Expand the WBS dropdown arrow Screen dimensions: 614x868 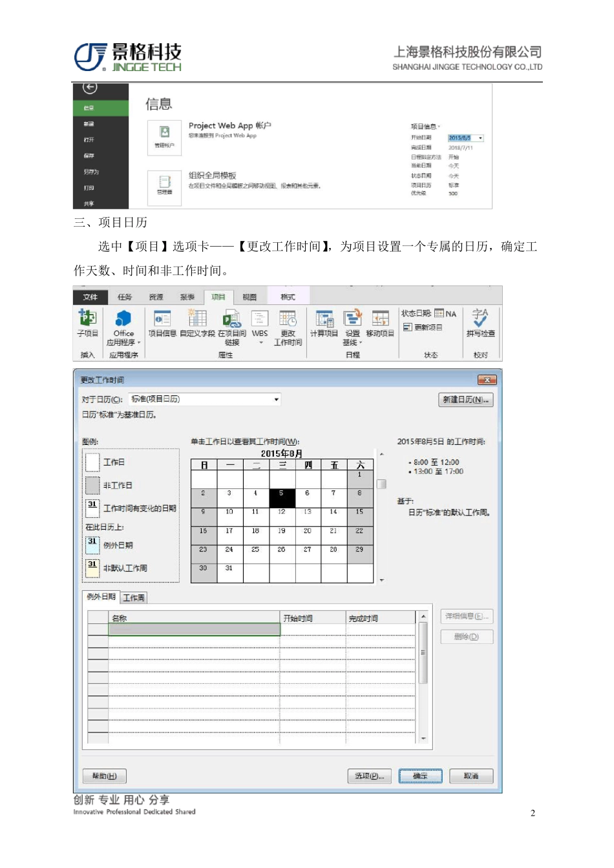[x=260, y=343]
